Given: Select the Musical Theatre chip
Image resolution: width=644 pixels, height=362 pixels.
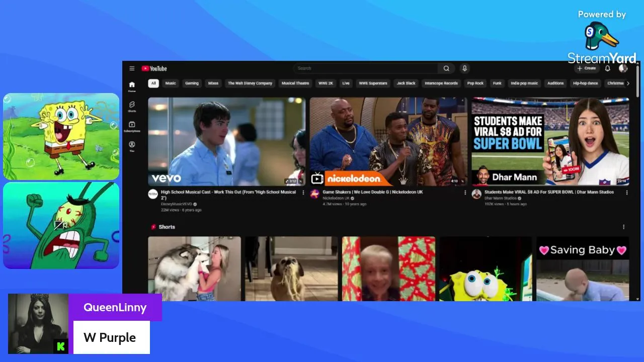Looking at the screenshot, I should pos(295,83).
